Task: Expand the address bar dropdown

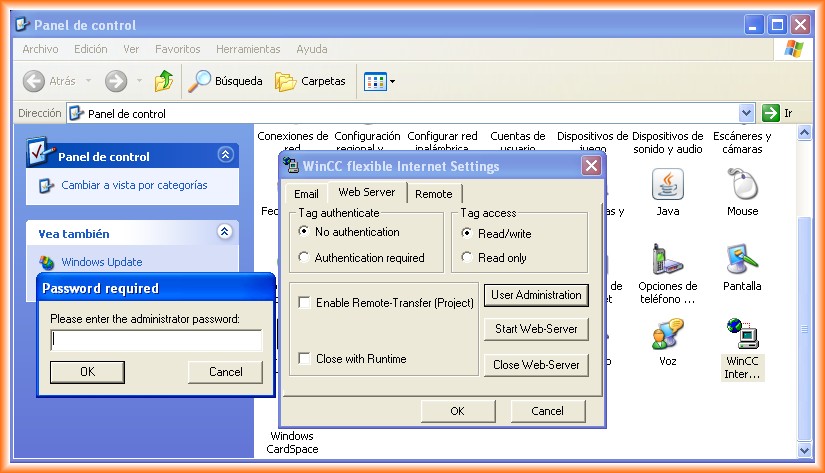Action: [746, 113]
